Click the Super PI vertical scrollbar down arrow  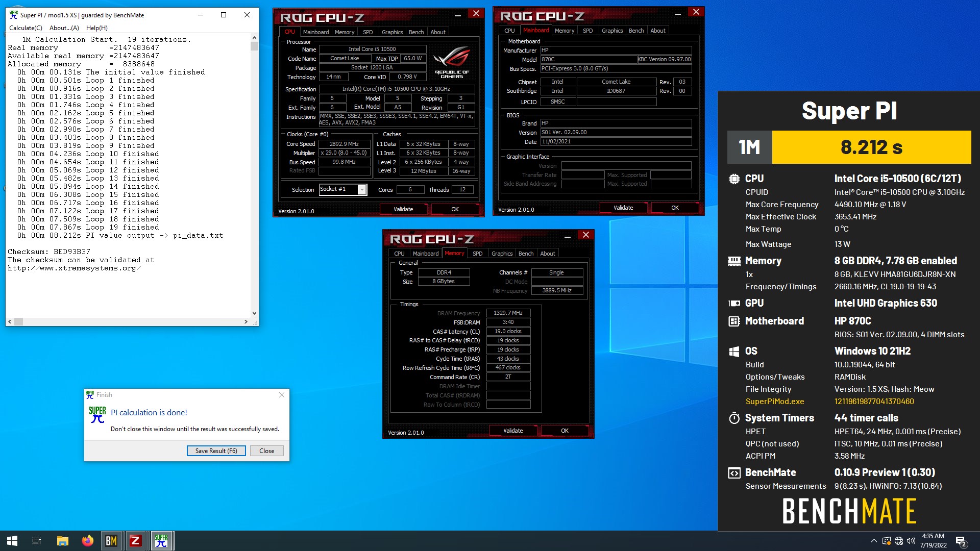tap(254, 313)
